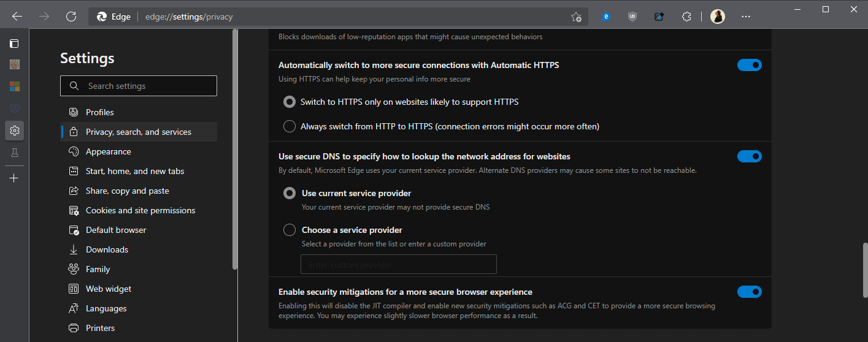Select Switch to HTTPS only on likely websites
868x342 pixels.
point(289,102)
